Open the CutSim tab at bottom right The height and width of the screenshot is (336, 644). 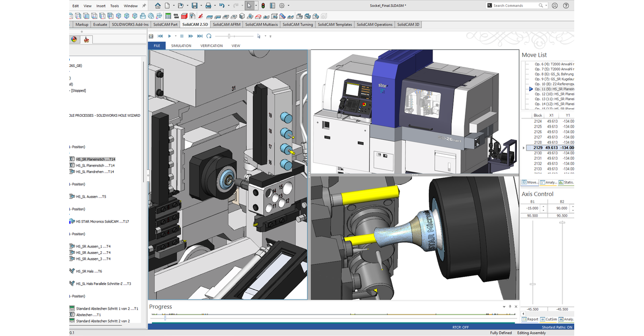548,319
